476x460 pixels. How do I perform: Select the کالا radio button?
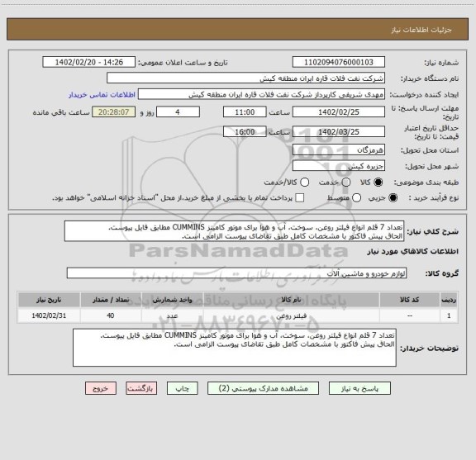(378, 182)
